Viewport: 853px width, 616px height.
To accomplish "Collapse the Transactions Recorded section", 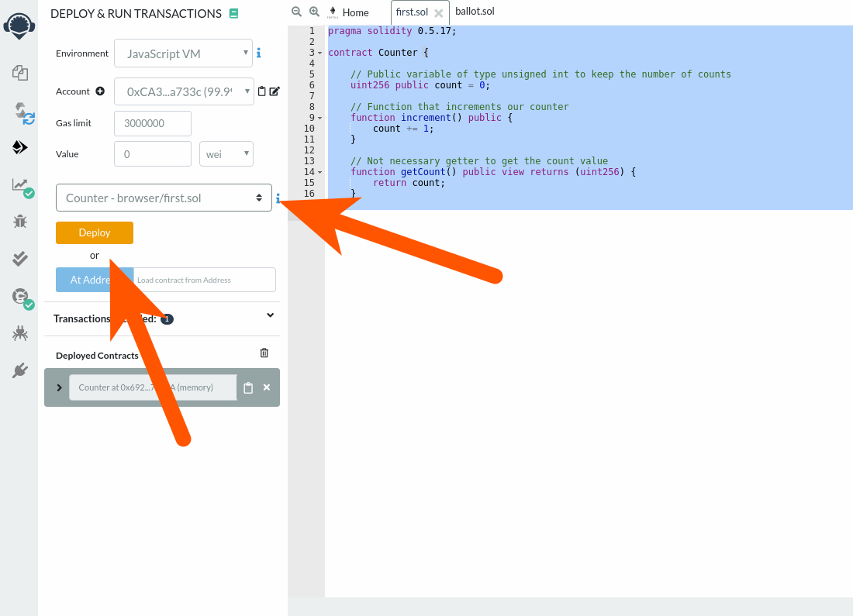I will (270, 315).
